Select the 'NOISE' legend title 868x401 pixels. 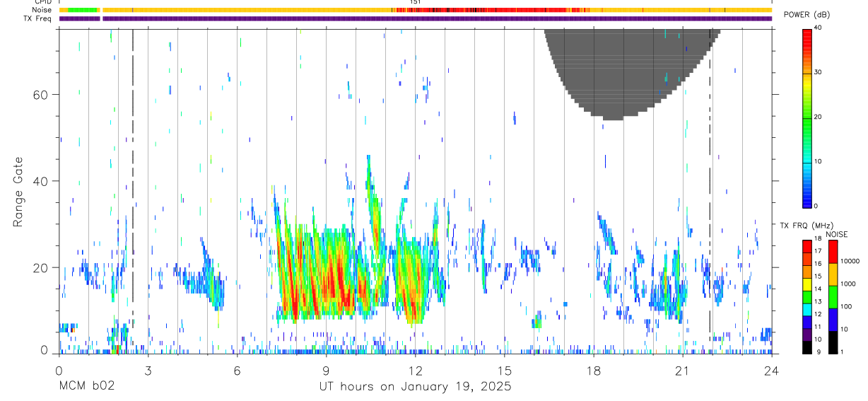coord(835,234)
